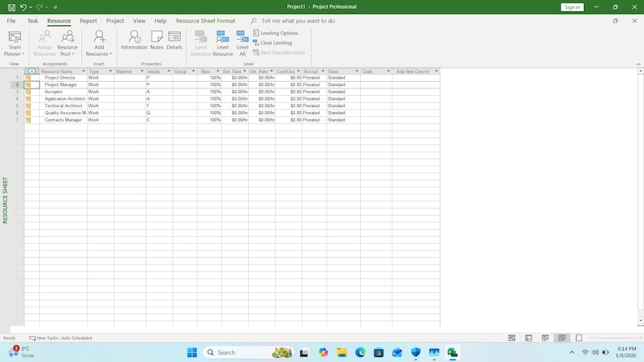
Task: Open Type column filter dropdown
Action: tap(110, 71)
